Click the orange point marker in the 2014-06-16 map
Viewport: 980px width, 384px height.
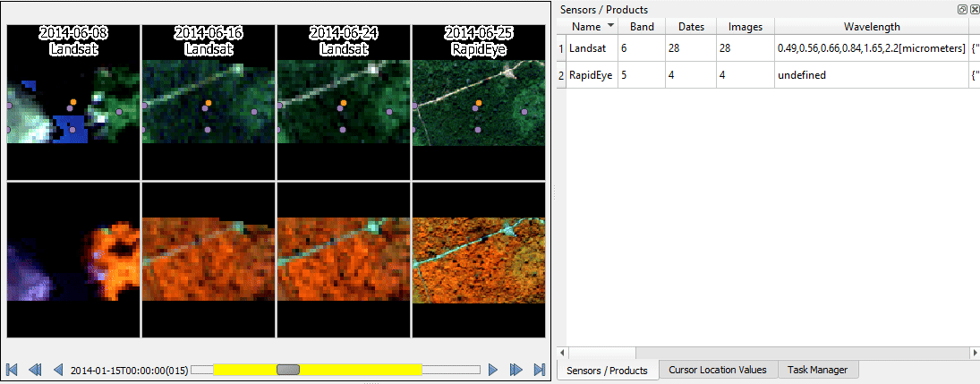[209, 103]
